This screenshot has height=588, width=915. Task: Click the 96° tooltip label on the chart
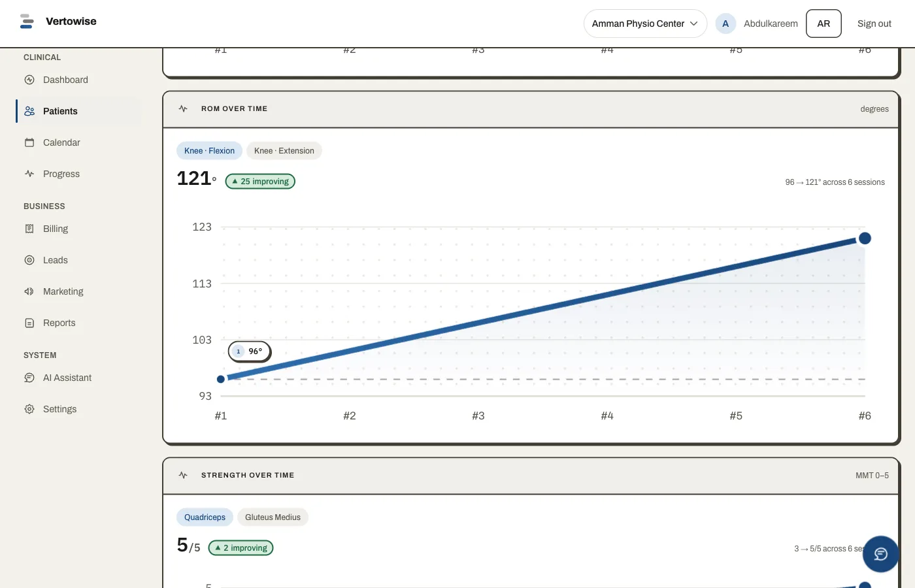[x=250, y=351]
